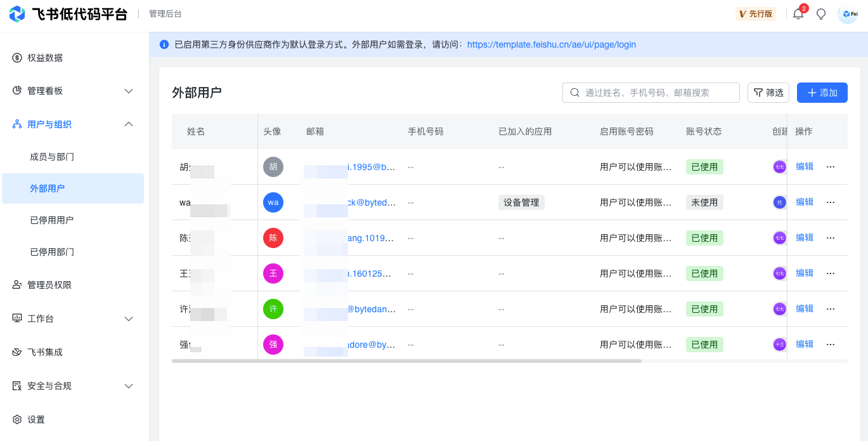
Task: Expand the 管理看板 menu
Action: (129, 91)
